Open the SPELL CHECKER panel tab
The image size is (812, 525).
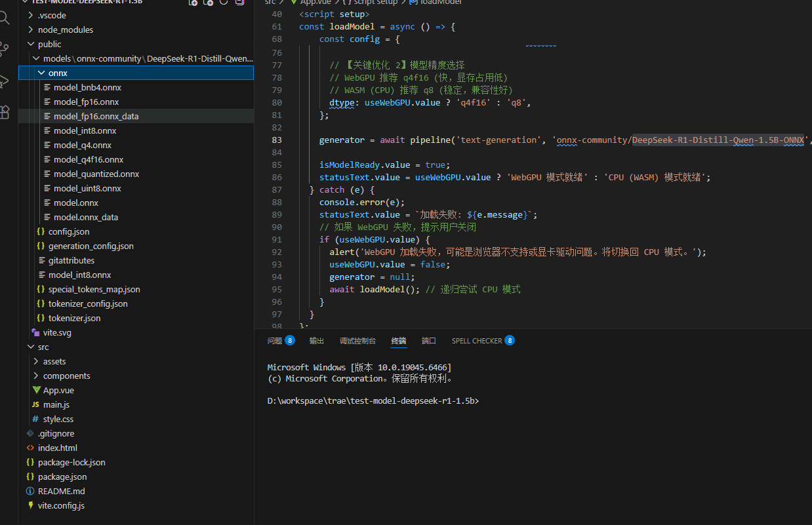pyautogui.click(x=476, y=341)
